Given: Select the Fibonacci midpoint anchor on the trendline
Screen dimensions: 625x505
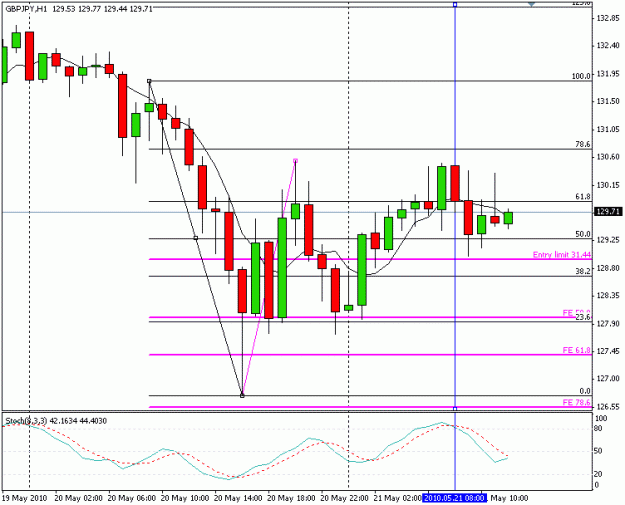Looking at the screenshot, I should pos(196,238).
